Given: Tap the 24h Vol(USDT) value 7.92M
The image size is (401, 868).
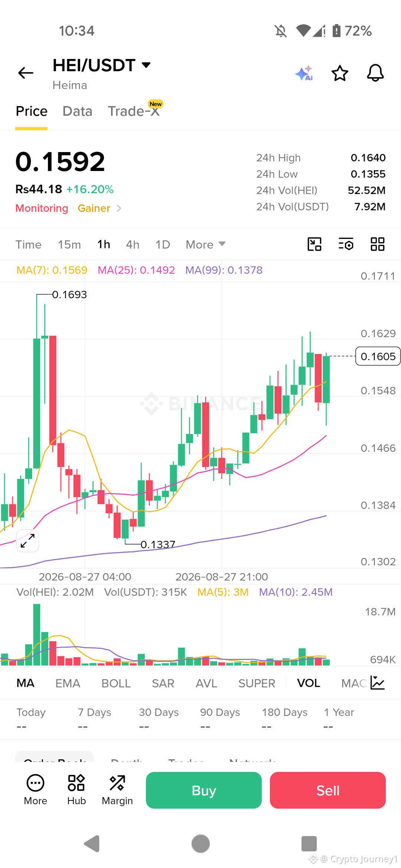Looking at the screenshot, I should [370, 207].
